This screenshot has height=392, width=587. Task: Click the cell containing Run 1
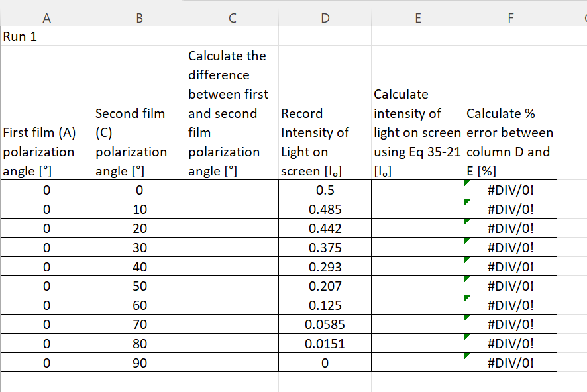pyautogui.click(x=46, y=36)
